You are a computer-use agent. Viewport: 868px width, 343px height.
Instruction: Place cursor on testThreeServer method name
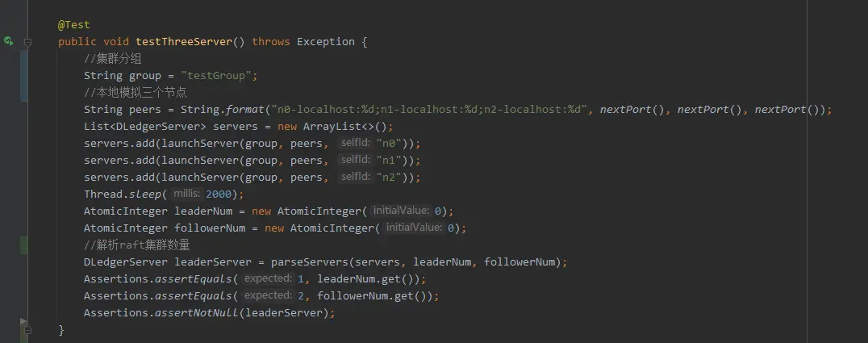[184, 41]
